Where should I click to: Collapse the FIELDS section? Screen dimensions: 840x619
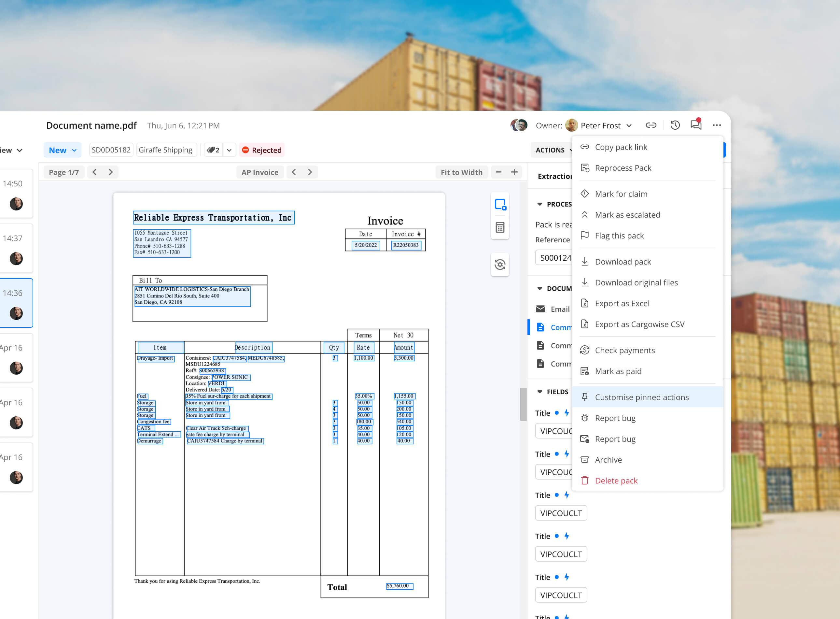[x=540, y=392]
